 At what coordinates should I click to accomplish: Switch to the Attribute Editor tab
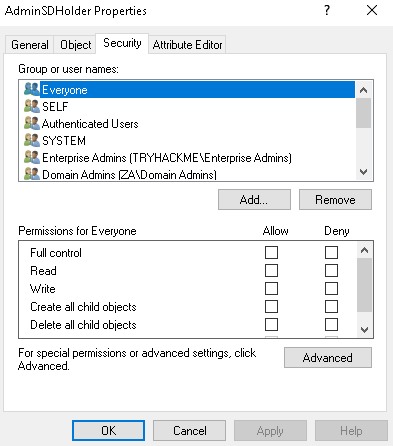[x=187, y=45]
